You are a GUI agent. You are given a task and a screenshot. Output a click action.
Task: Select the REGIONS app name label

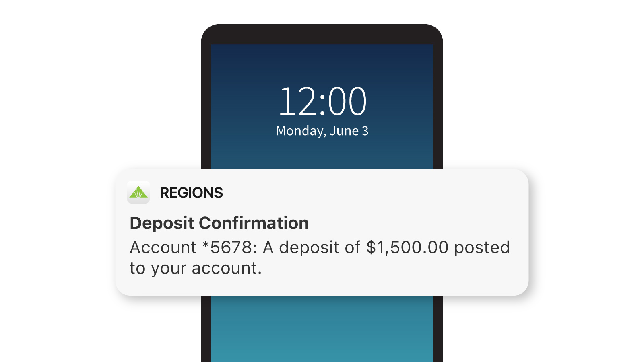[191, 193]
